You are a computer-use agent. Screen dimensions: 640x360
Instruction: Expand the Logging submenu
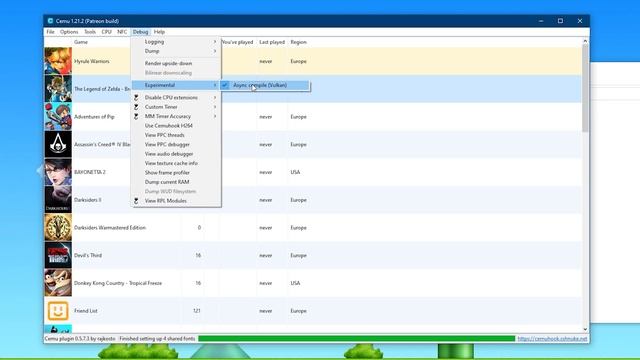pos(176,42)
